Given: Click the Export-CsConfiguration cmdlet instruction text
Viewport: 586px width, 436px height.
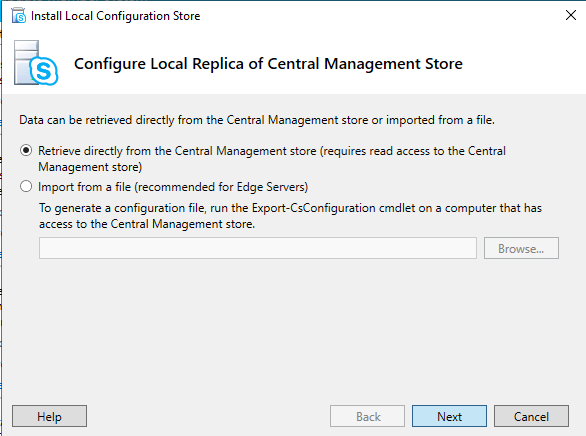Looking at the screenshot, I should click(x=290, y=216).
